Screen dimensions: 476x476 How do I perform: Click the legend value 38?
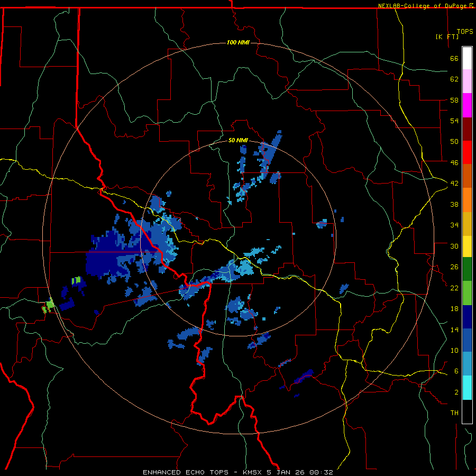[x=454, y=204]
